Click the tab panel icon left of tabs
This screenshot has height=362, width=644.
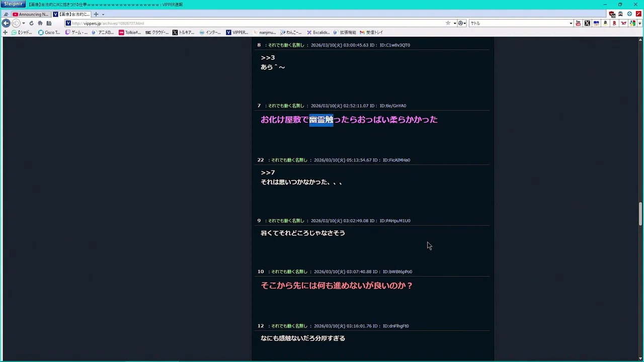pyautogui.click(x=6, y=15)
